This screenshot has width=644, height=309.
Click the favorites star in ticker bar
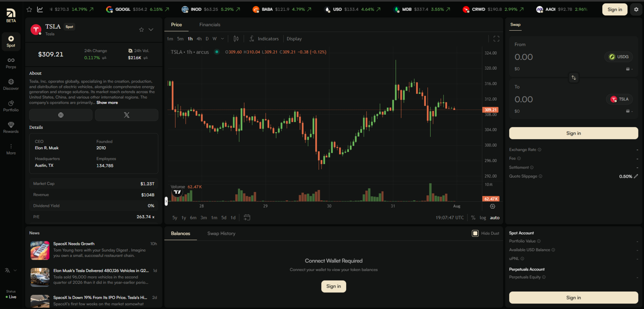point(29,9)
